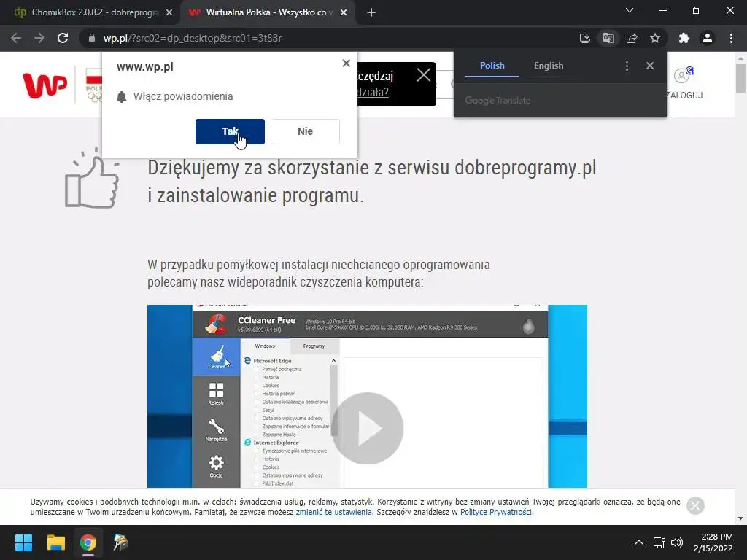Click the install app icon in address bar

(584, 38)
